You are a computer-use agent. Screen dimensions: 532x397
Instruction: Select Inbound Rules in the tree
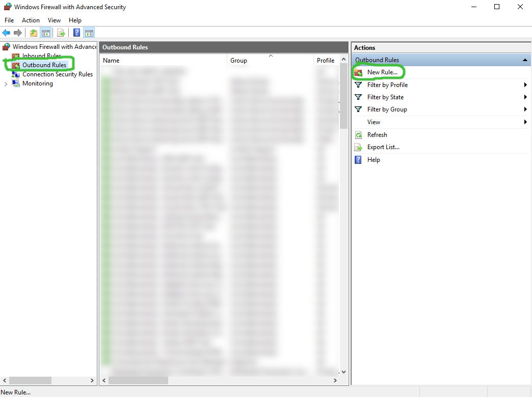[42, 56]
